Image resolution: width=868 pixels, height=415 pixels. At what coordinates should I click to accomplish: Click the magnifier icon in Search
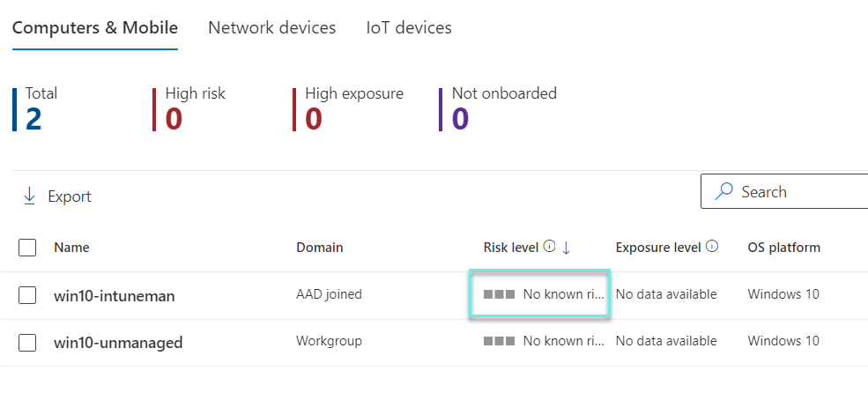click(725, 191)
